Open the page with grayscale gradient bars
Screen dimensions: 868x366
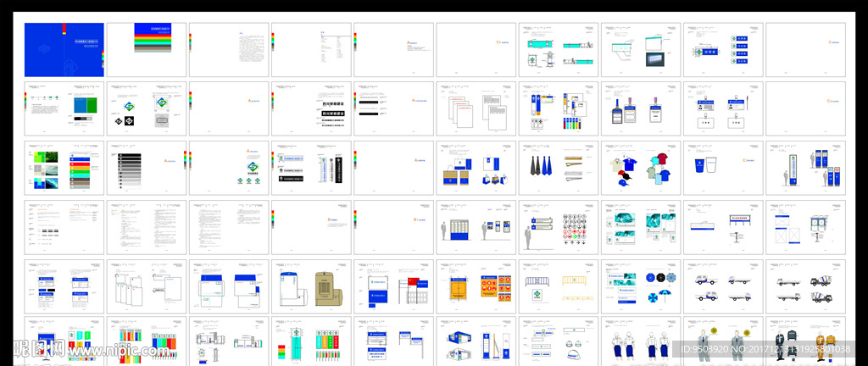(x=147, y=168)
